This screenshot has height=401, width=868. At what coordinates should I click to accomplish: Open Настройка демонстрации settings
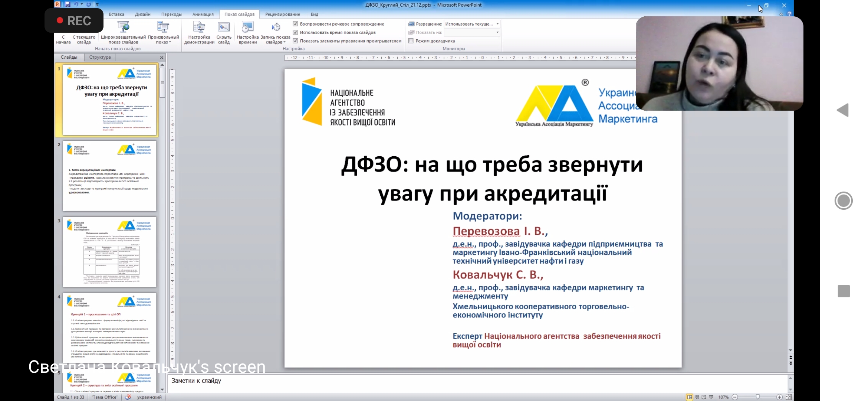pyautogui.click(x=199, y=32)
